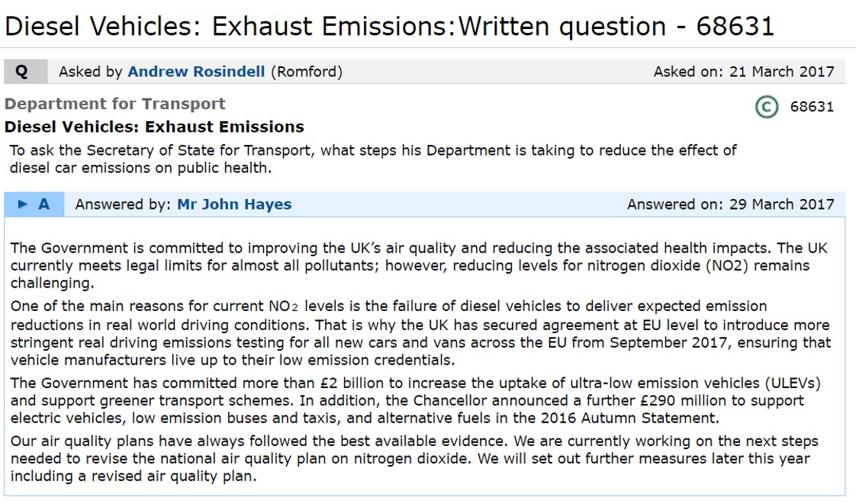The image size is (856, 504).
Task: Click the paragraph about current NO2 levels
Action: pos(420,333)
